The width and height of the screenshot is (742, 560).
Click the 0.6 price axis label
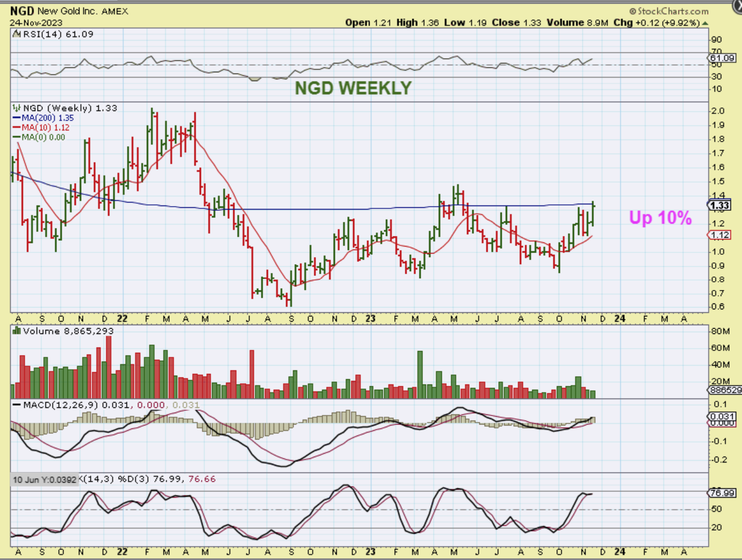pyautogui.click(x=718, y=307)
